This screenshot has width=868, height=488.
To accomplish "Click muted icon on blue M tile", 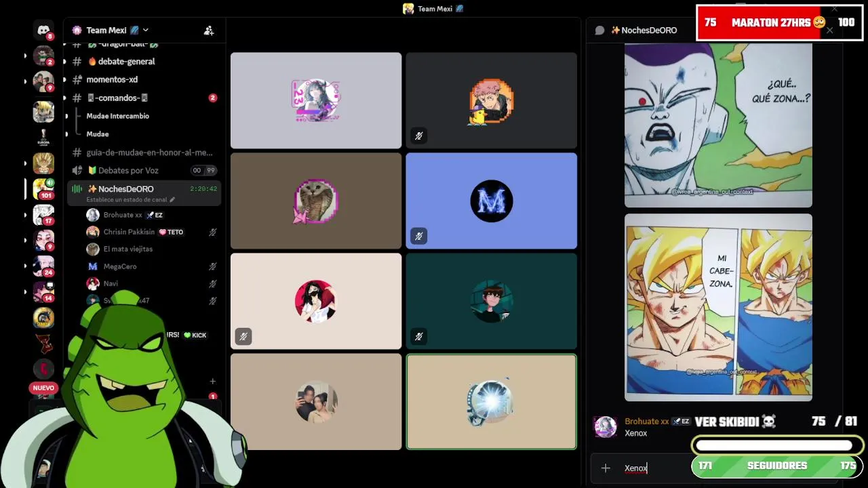I will point(419,236).
